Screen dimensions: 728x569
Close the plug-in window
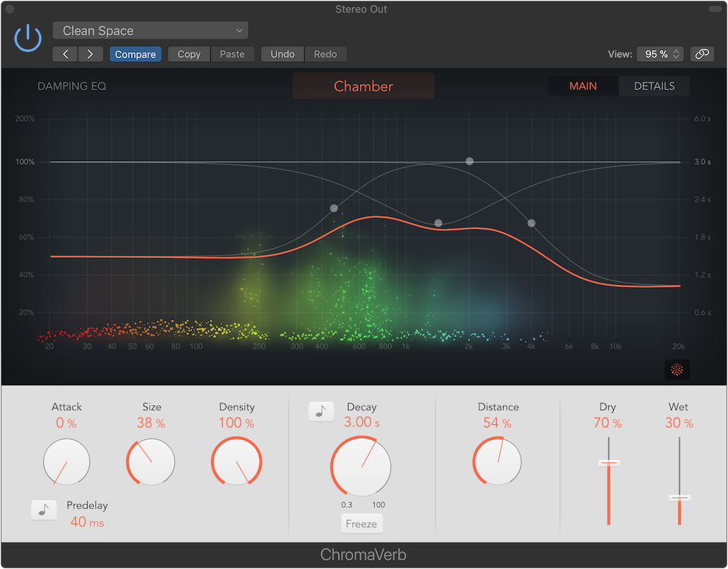tap(9, 9)
